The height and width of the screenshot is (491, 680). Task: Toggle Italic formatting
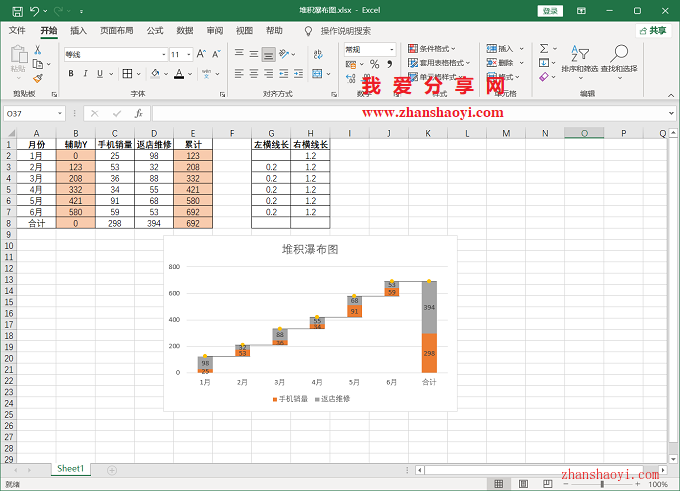pos(85,74)
